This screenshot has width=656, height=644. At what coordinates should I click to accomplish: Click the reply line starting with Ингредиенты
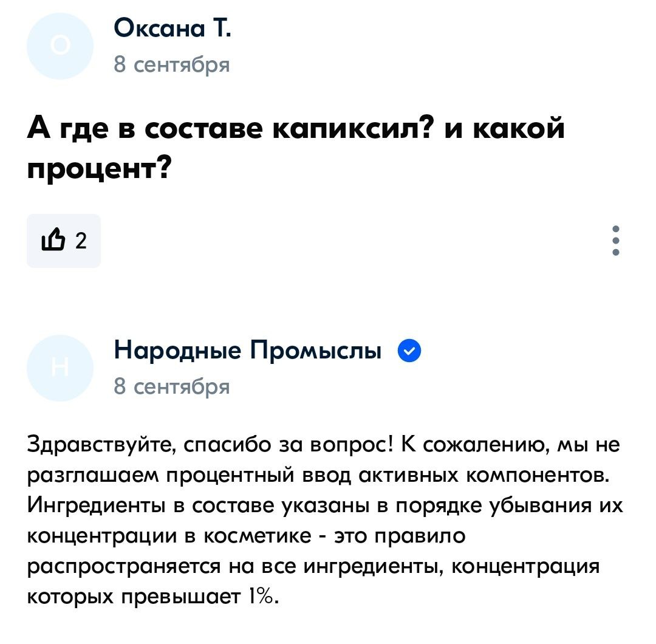tap(325, 506)
